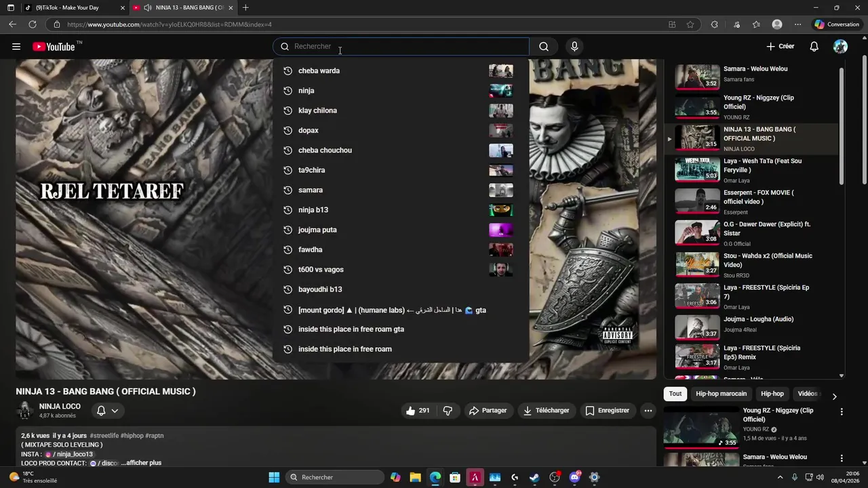Click the Partager share button
The image size is (868, 488).
tap(488, 411)
